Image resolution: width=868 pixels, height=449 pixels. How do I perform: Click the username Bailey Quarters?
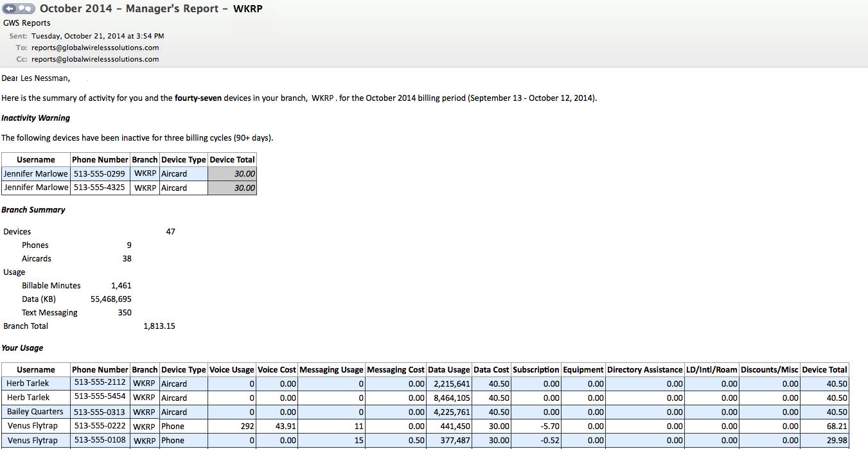pos(35,412)
